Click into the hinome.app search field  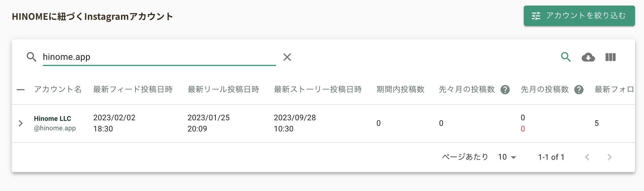(x=159, y=57)
